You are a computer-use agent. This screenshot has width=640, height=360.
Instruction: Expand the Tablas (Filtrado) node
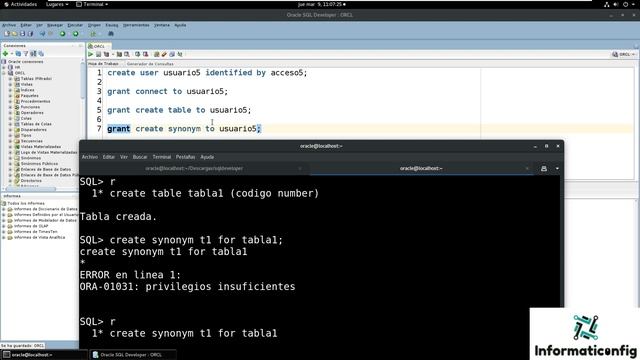coord(10,79)
